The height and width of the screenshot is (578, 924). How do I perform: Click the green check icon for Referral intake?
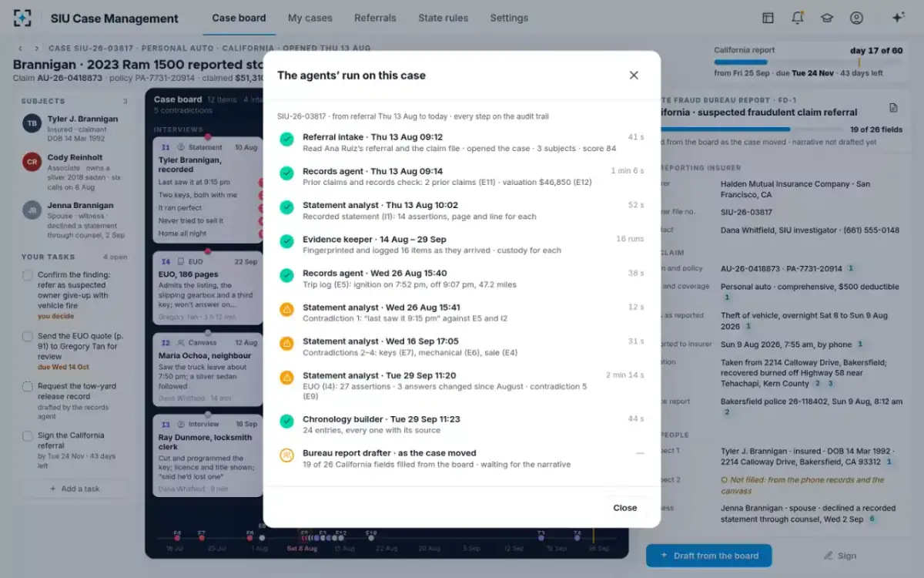(286, 139)
